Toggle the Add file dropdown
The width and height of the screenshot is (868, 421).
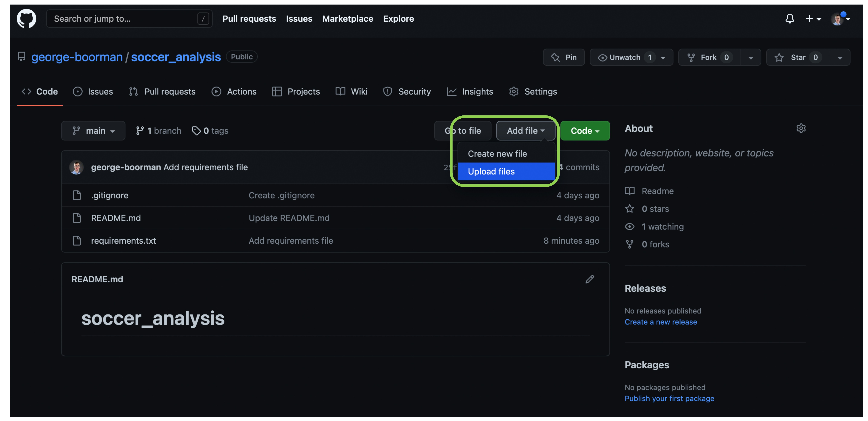coord(526,131)
